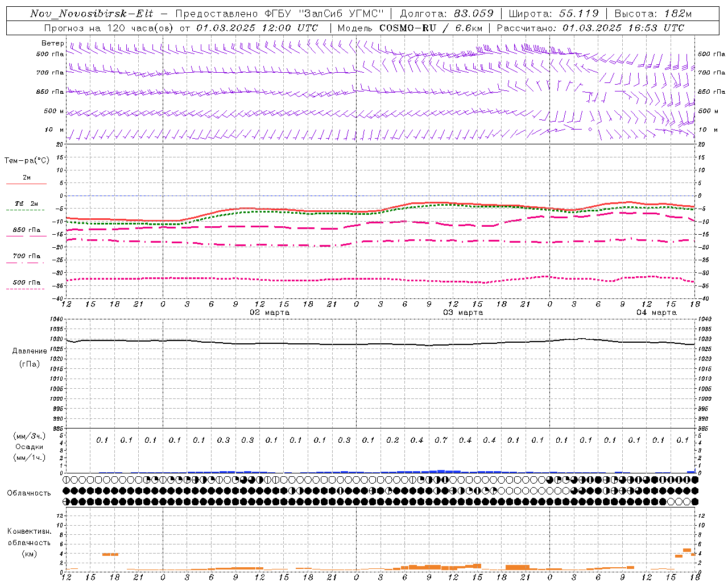Click the "Давление" pressure panel label
Viewport: 728px width, 582px height.
point(30,351)
